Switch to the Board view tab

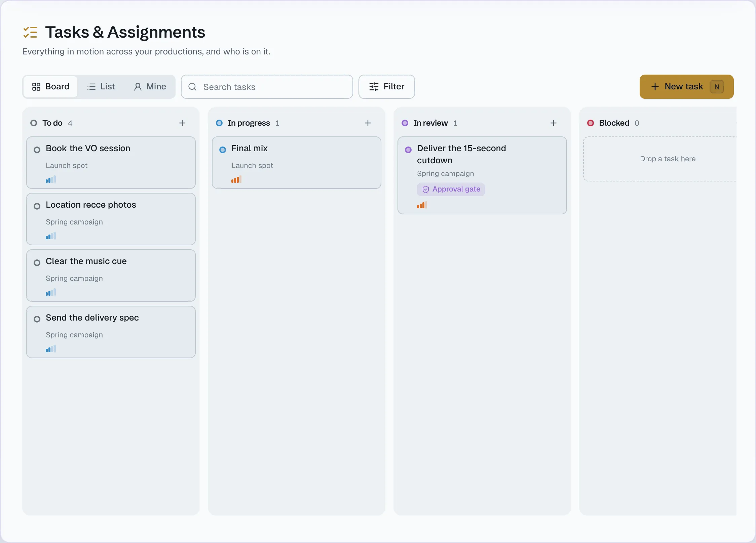[x=50, y=87]
